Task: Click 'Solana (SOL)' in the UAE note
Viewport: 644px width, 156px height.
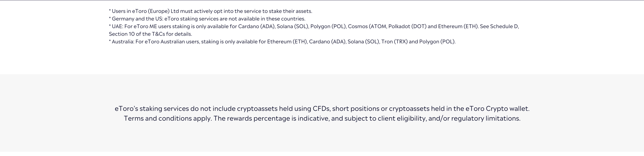Action: point(292,26)
